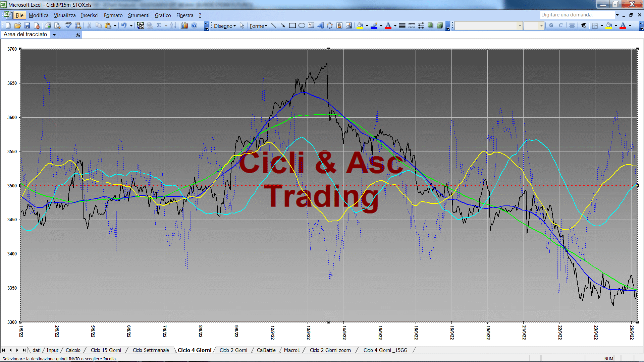The height and width of the screenshot is (362, 644).
Task: Open the Paste options dropdown arrow
Action: tap(115, 25)
